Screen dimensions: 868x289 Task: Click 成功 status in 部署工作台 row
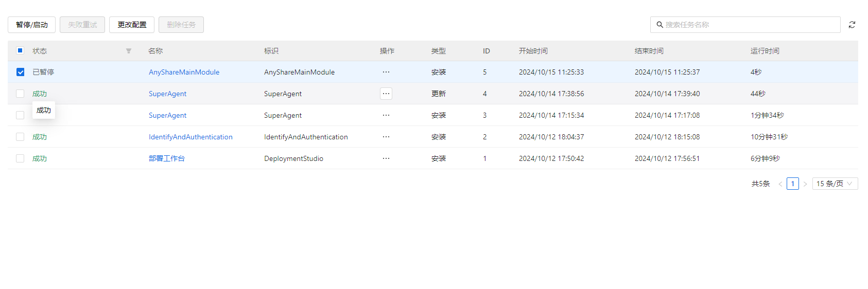[x=40, y=158]
